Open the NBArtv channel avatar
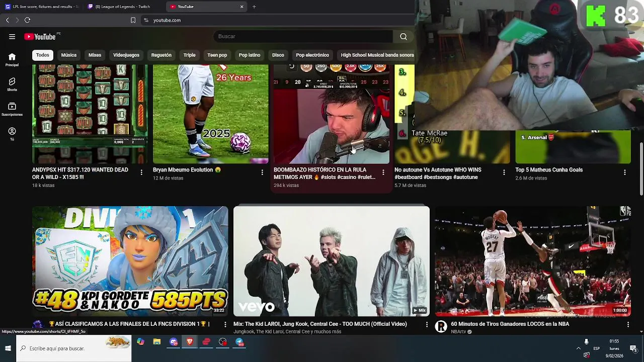 click(441, 327)
